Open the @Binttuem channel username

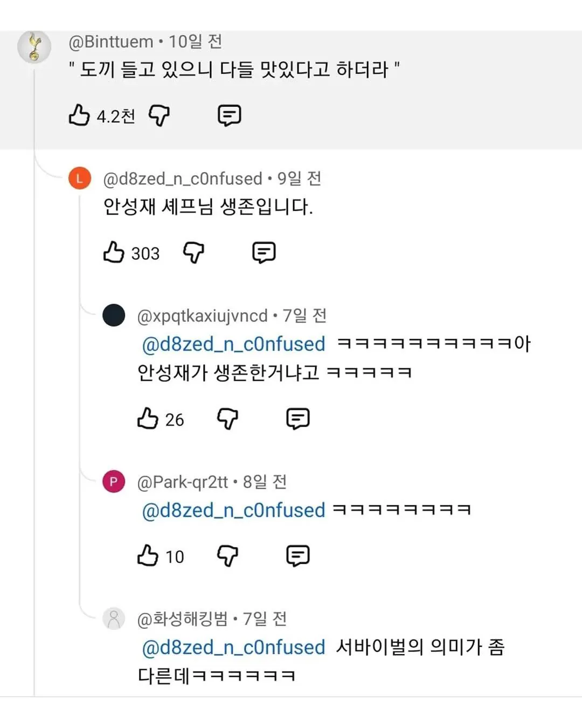click(111, 42)
